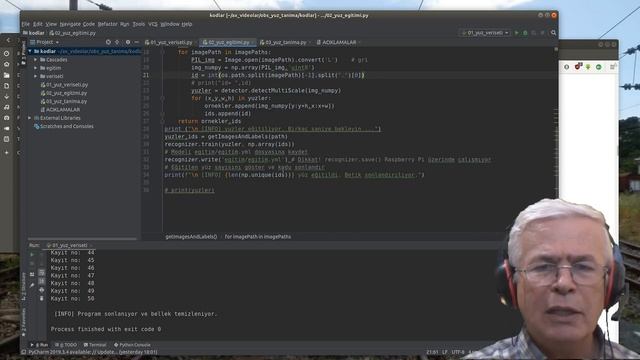Screen dimensions: 640x360
Task: Open the VCS menu
Action: [153, 24]
